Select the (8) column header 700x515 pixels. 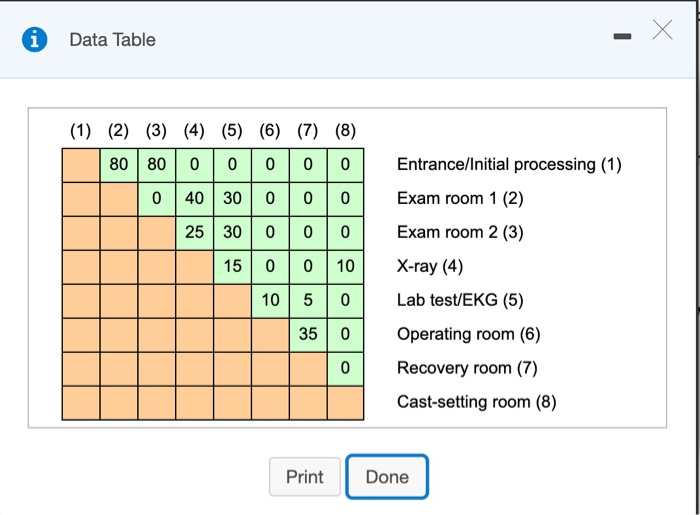click(x=345, y=131)
